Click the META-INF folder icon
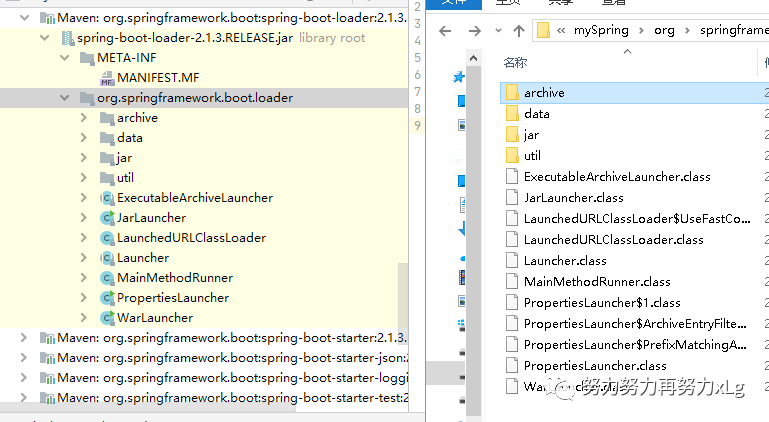Screen dimensions: 769x422 [87, 58]
